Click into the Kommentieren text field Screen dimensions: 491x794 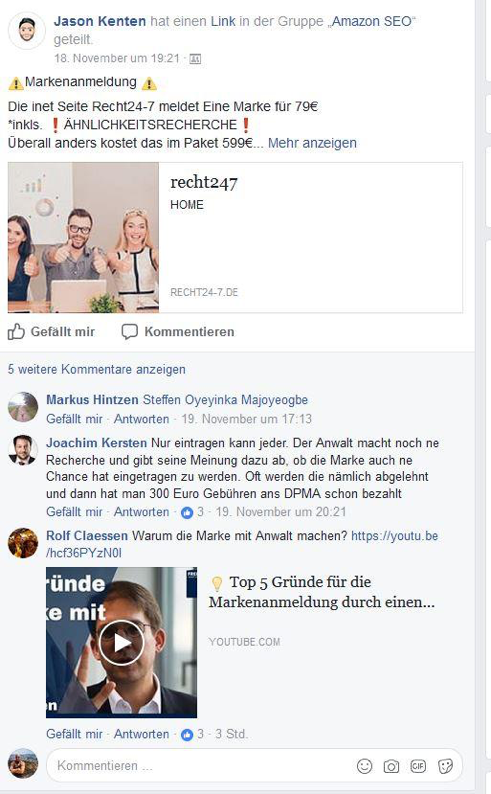pyautogui.click(x=202, y=766)
